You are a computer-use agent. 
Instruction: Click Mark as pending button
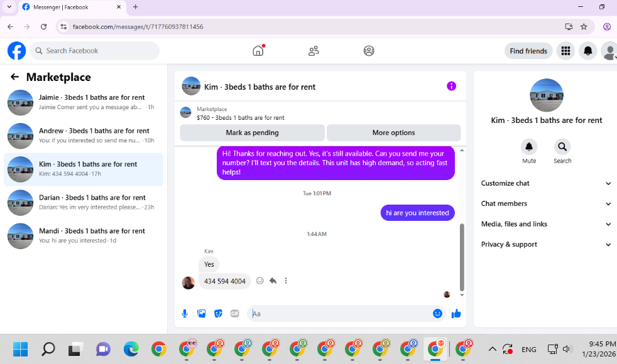click(x=252, y=132)
